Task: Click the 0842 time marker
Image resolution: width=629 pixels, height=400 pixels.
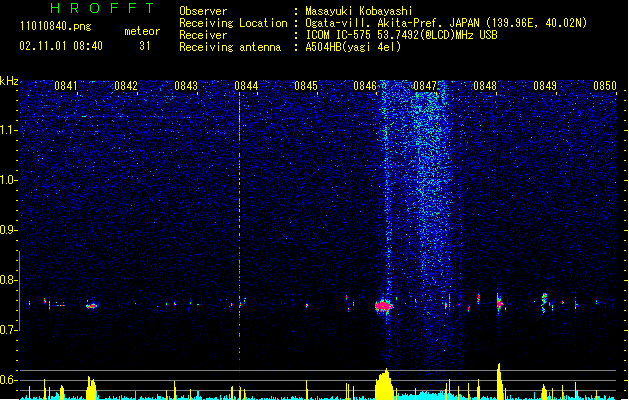Action: pos(126,86)
